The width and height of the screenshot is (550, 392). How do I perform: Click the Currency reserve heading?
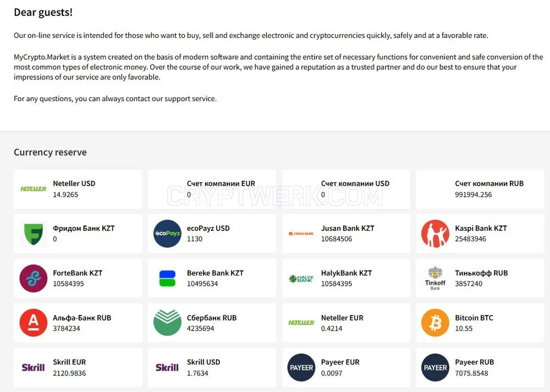[50, 152]
